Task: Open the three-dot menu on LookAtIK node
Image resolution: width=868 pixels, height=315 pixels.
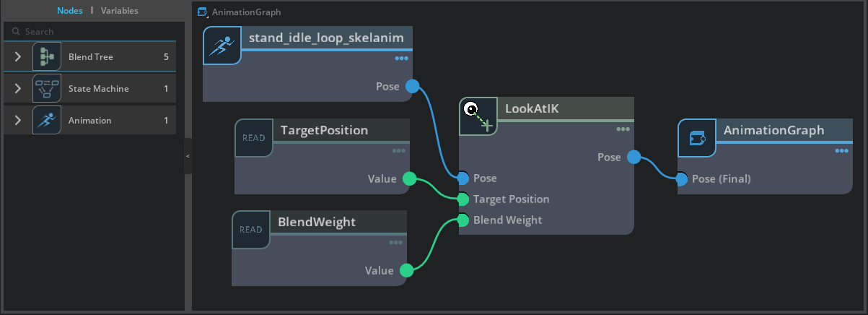Action: tap(623, 130)
